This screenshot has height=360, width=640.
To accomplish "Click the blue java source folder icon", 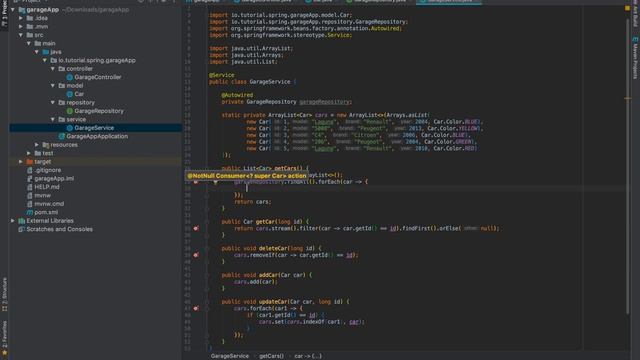I will pos(46,52).
